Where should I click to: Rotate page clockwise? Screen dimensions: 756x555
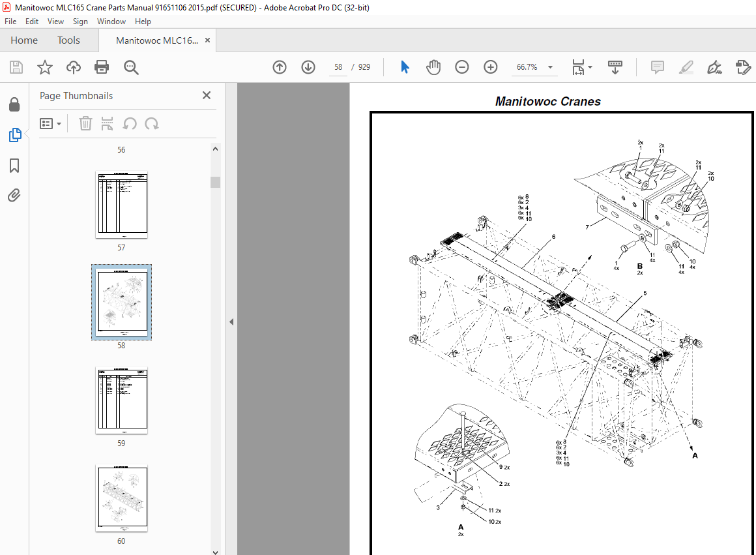pyautogui.click(x=152, y=124)
